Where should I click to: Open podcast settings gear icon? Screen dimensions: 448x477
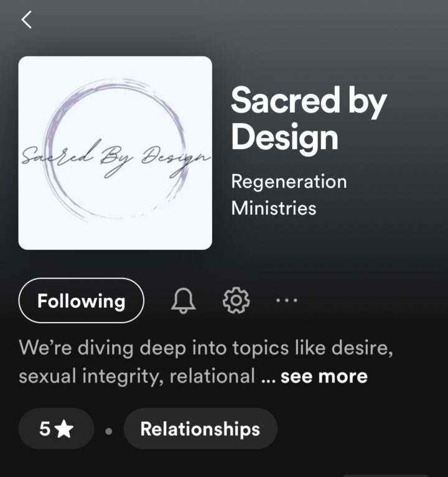coord(236,301)
